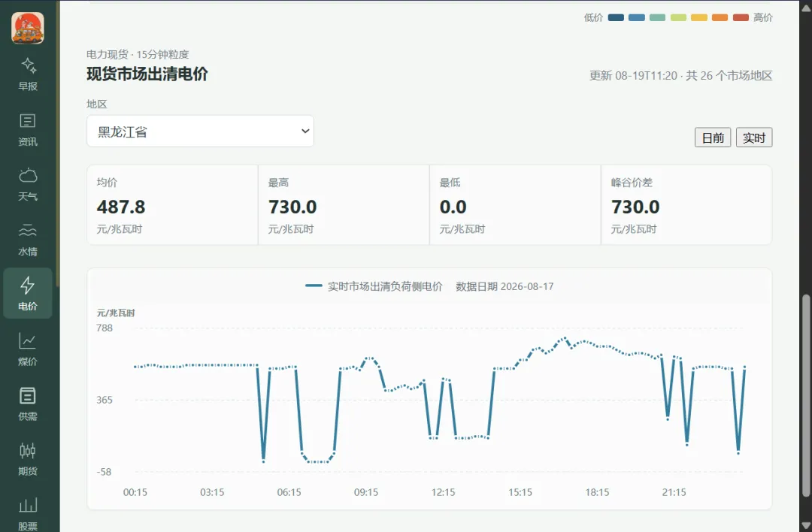812x532 pixels.
Task: Click the 均价 487.8 stat card
Action: 172,205
